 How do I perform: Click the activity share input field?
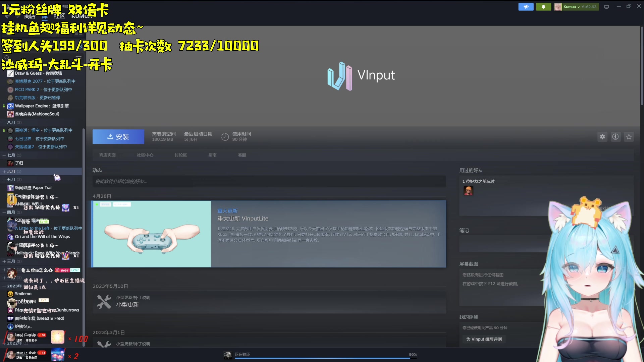(269, 181)
